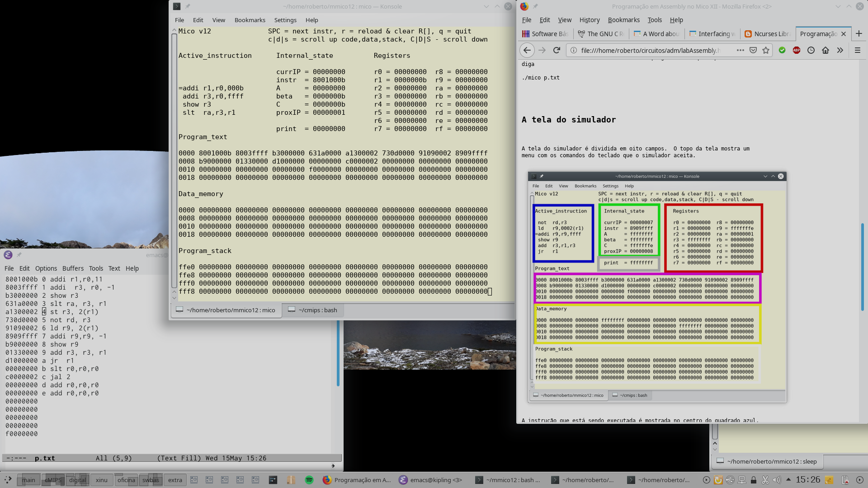Close the Programação tab

tap(844, 34)
